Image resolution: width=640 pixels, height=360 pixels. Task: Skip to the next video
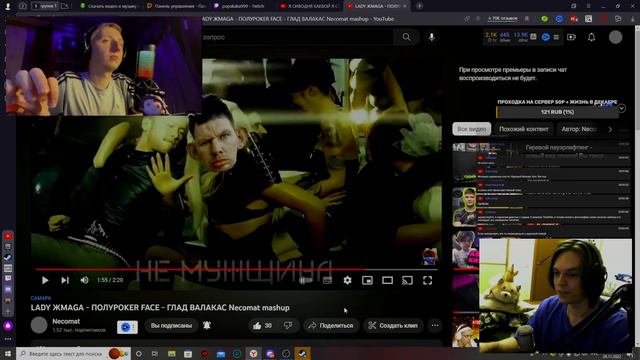pos(65,280)
